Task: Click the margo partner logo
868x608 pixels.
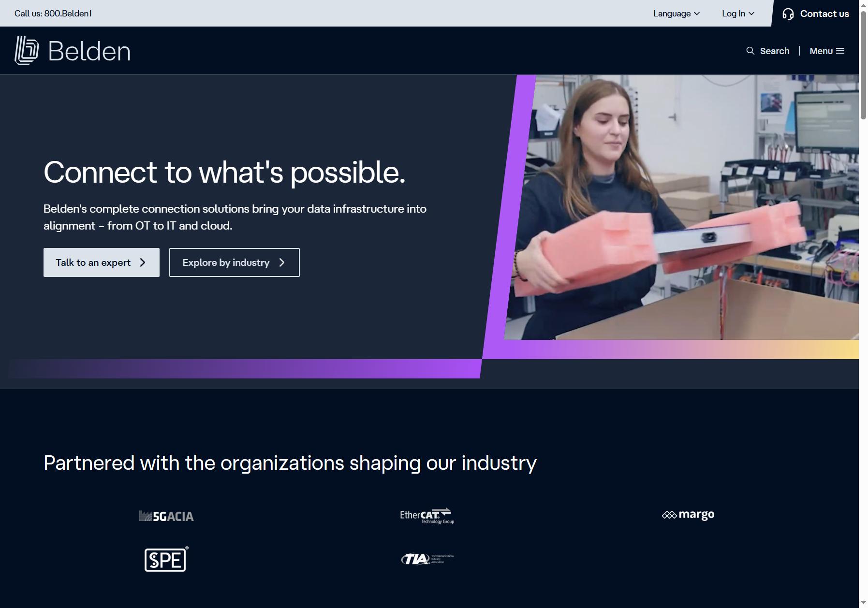Action: 688,515
